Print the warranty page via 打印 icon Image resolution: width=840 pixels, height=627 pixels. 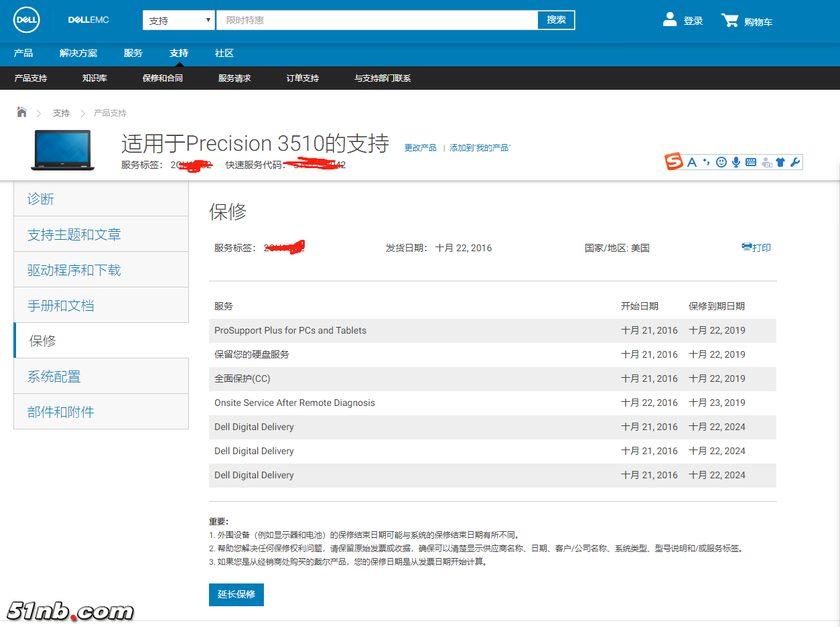tap(756, 247)
